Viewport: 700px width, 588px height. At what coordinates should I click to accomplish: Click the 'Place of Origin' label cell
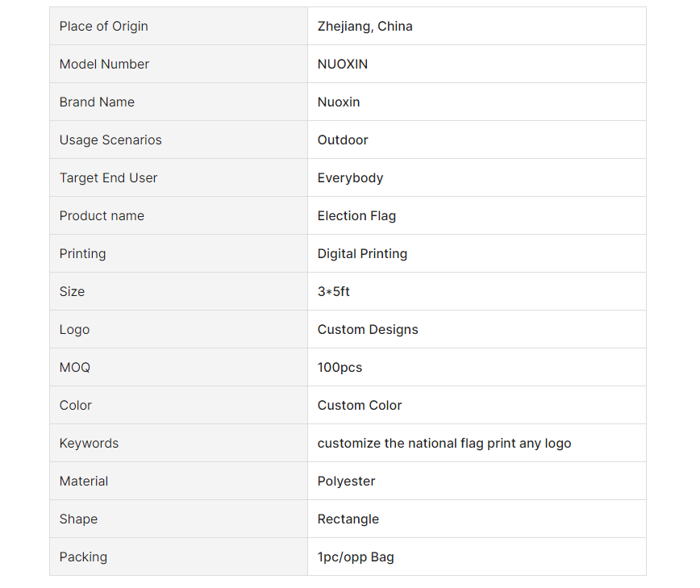(178, 26)
